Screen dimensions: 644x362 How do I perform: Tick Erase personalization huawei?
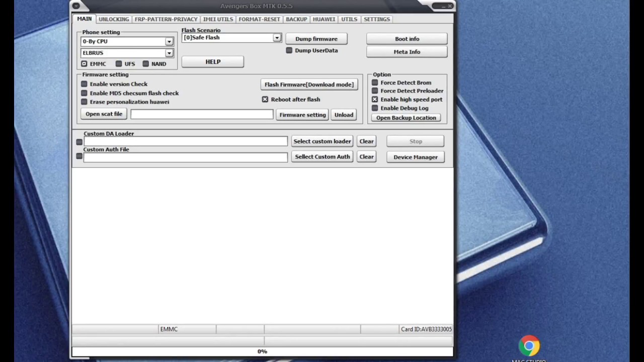(x=84, y=102)
